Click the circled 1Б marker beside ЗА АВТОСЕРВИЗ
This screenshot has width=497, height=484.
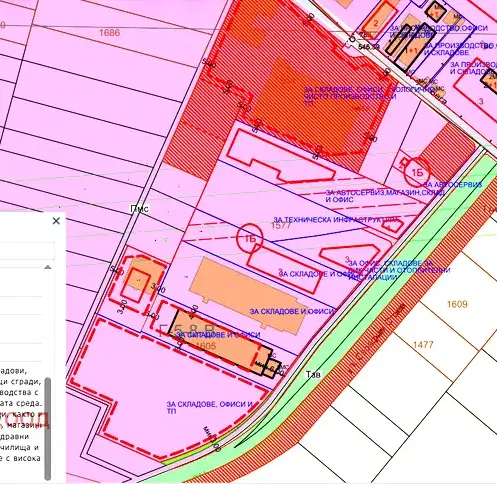(417, 172)
